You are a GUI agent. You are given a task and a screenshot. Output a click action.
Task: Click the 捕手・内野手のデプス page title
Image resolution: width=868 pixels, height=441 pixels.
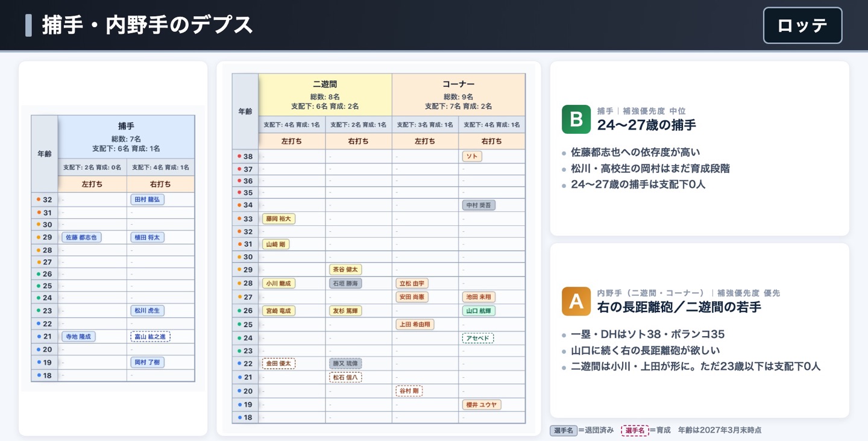[148, 25]
